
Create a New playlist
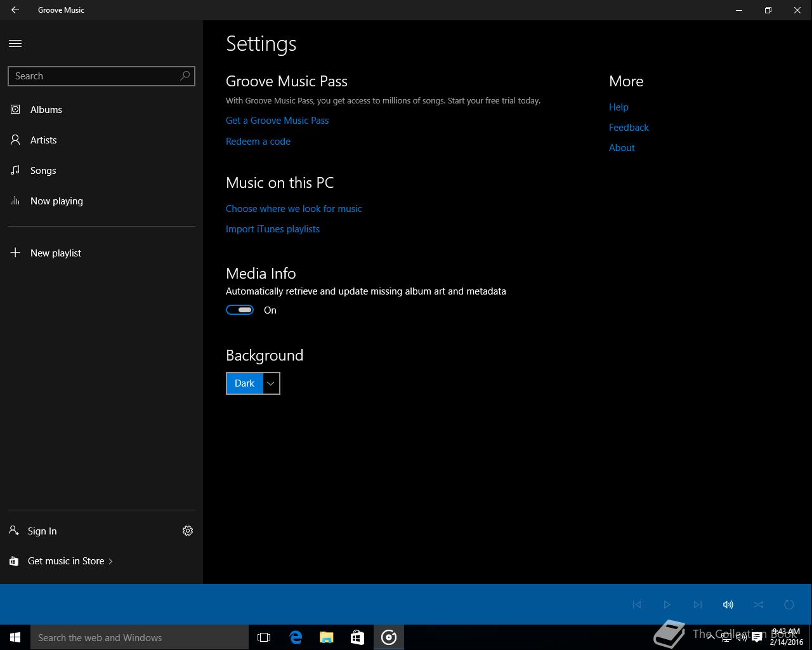101,253
